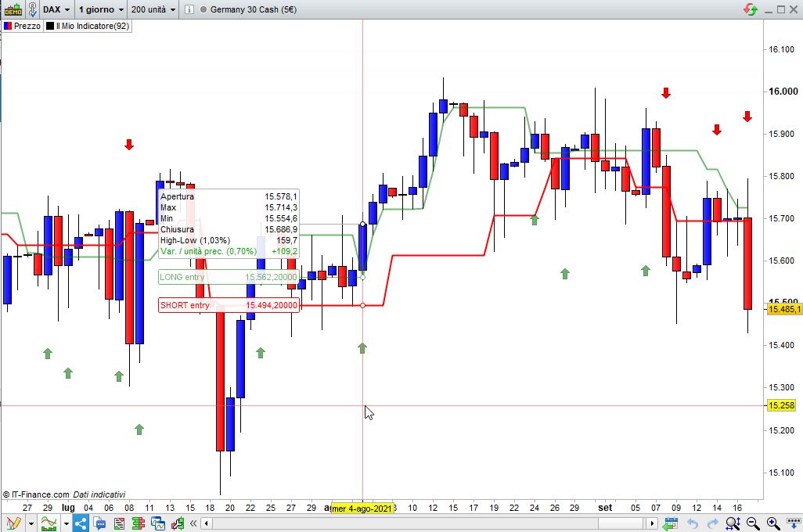Click the lug month label on time axis

[68, 508]
